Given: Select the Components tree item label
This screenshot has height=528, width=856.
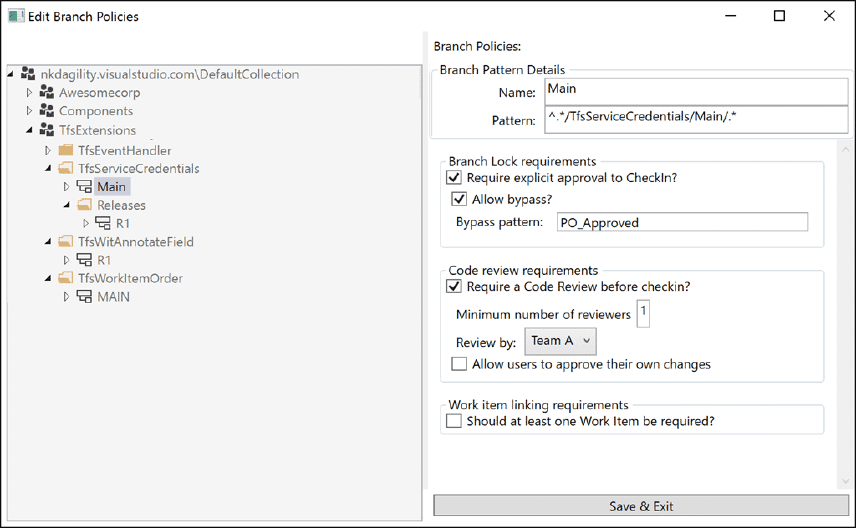Looking at the screenshot, I should click(x=96, y=111).
